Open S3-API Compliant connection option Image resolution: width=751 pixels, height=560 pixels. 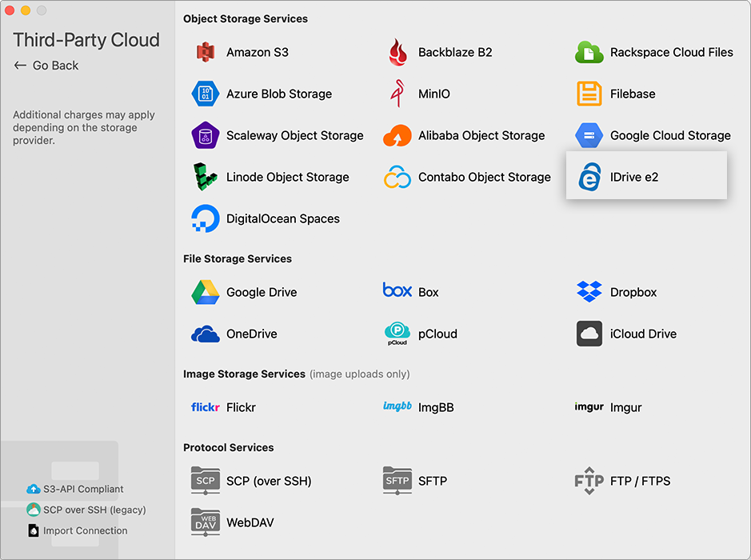click(x=75, y=489)
